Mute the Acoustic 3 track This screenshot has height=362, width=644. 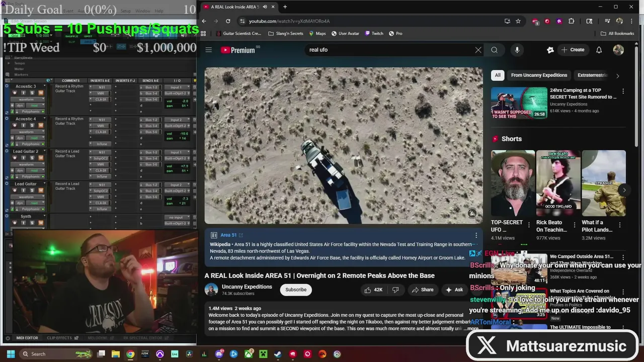41,93
